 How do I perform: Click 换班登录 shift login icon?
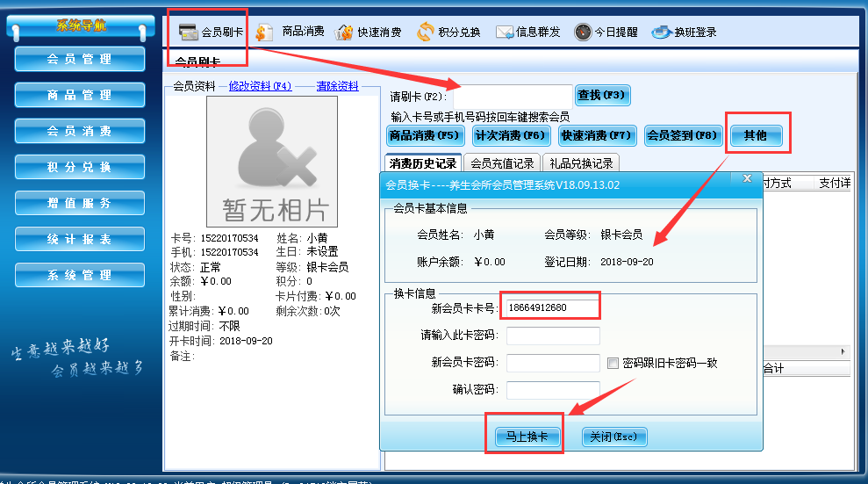(662, 33)
